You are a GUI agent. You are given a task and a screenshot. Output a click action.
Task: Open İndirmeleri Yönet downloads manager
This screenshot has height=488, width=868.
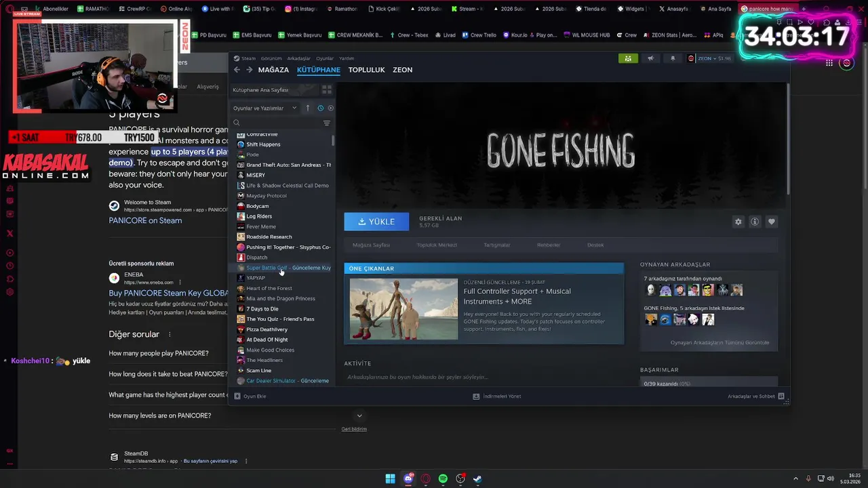click(497, 396)
